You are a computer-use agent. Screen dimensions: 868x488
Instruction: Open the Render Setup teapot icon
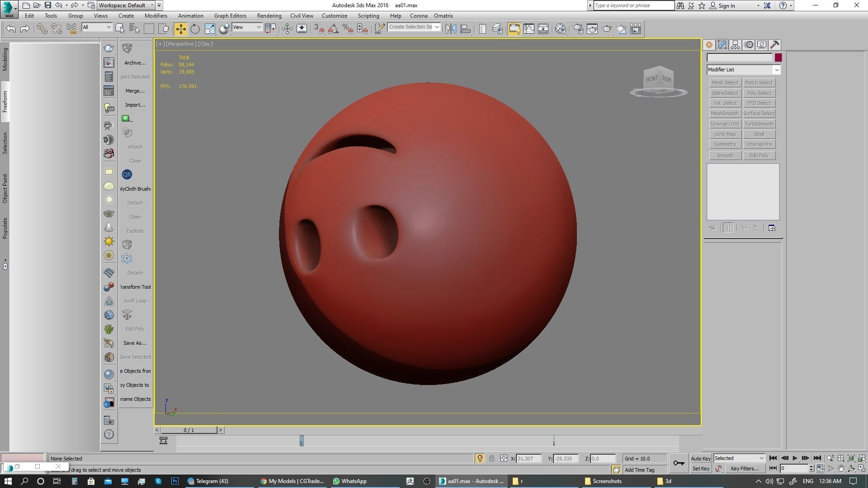(x=578, y=29)
